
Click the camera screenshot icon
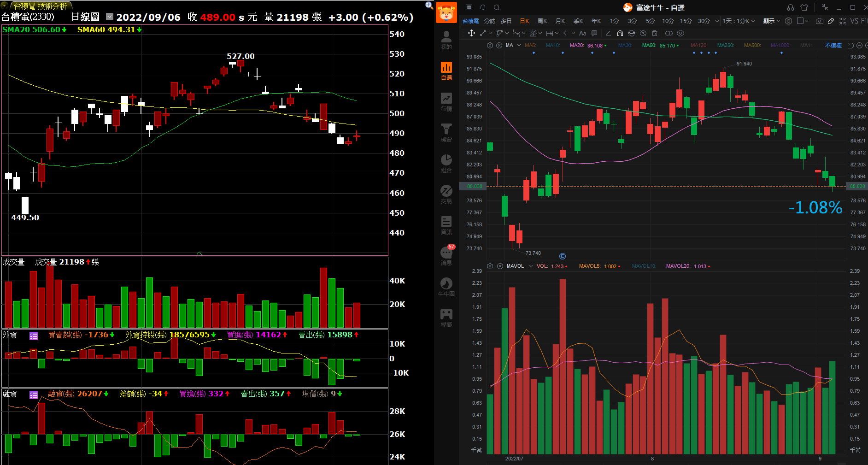point(819,21)
